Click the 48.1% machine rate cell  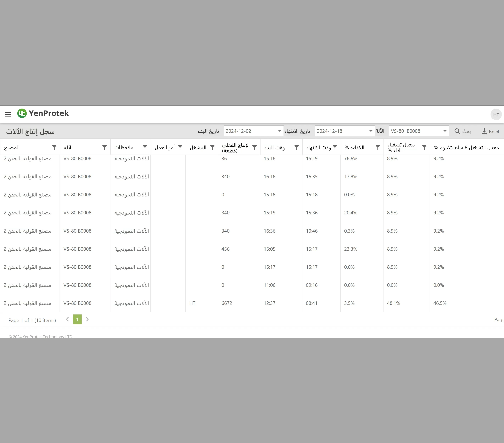[394, 303]
